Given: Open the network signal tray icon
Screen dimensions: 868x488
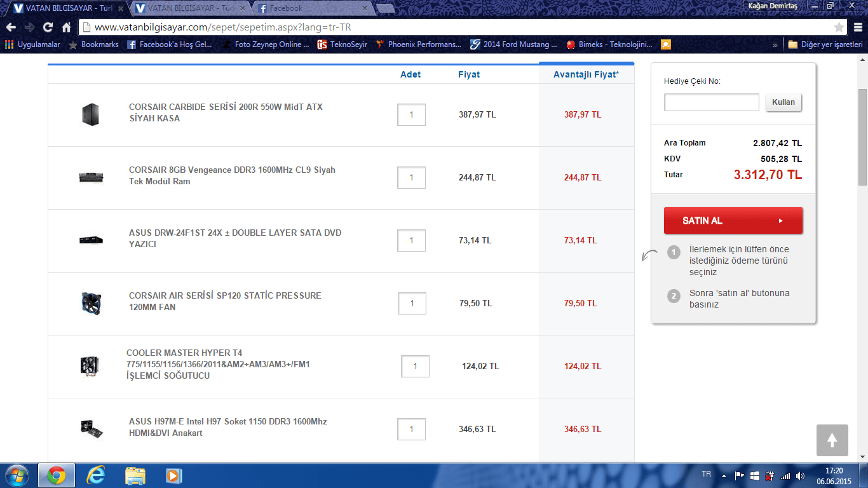Looking at the screenshot, I should (x=785, y=475).
